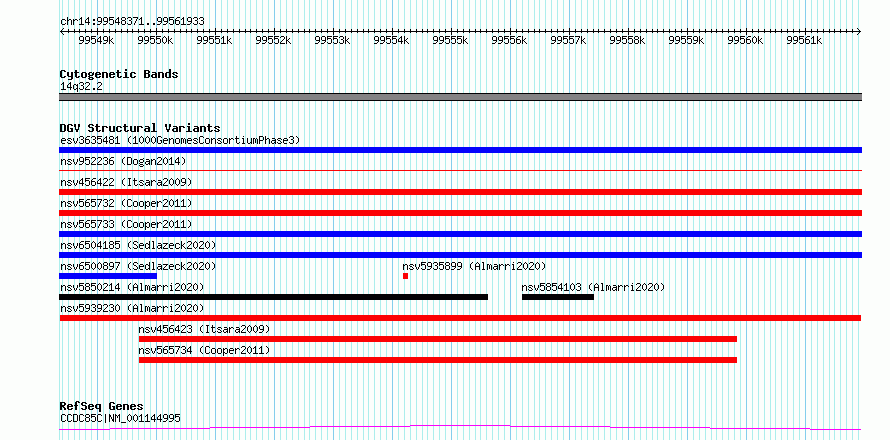This screenshot has height=440, width=890.
Task: Click the chr14:99548371..99561933 coordinate label
Action: [132, 21]
